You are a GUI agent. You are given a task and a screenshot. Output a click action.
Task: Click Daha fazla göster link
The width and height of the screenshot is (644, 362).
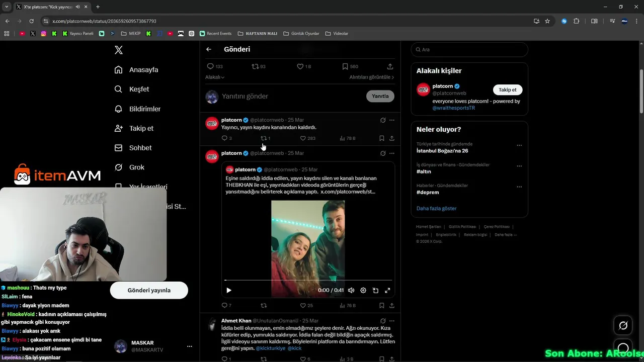click(436, 208)
